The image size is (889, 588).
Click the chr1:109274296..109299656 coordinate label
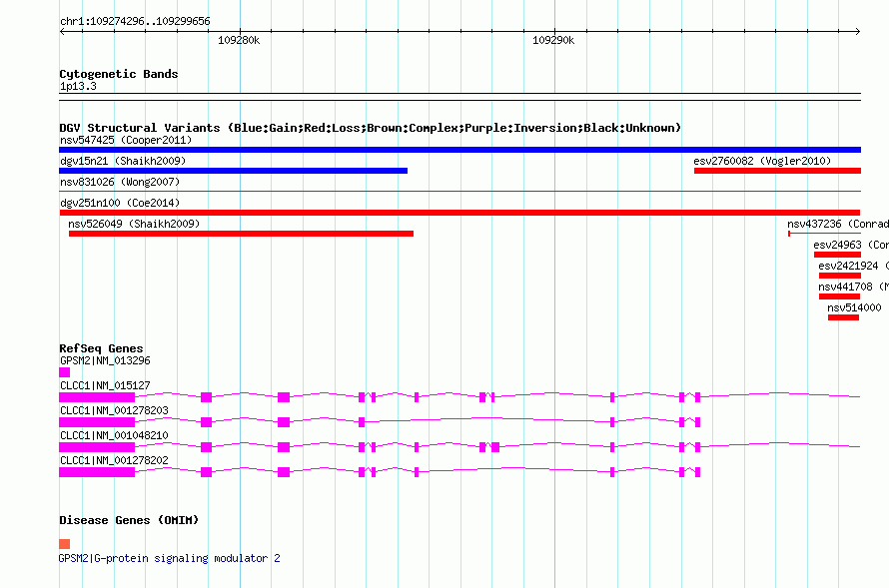point(135,21)
